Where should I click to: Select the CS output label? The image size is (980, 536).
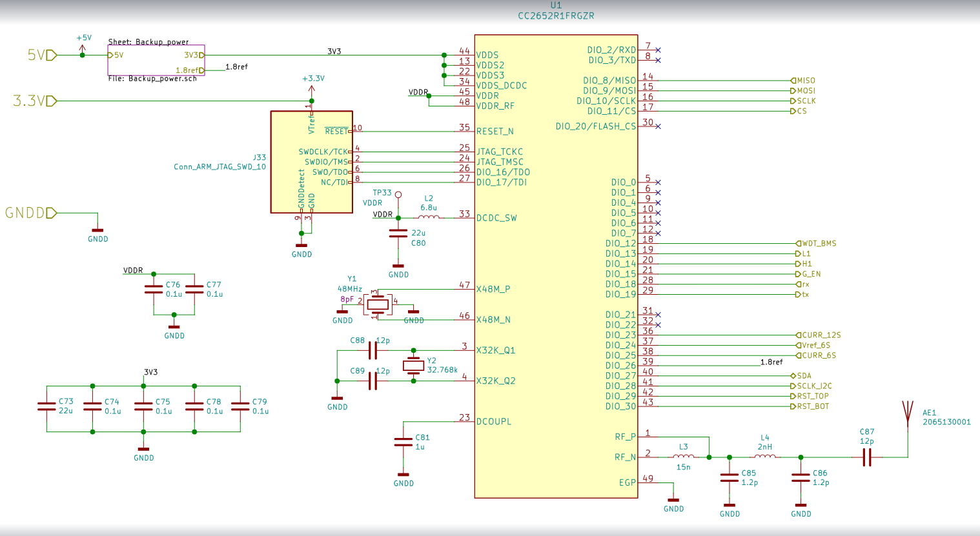[x=799, y=111]
